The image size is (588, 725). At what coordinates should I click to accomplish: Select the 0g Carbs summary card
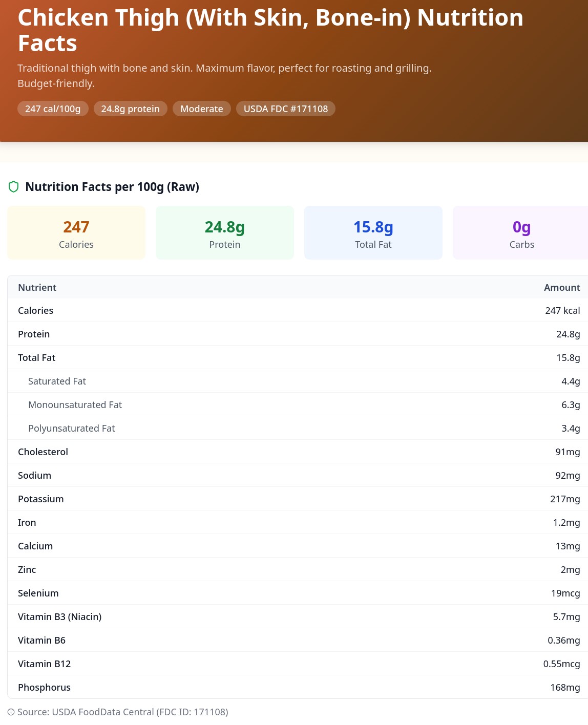click(x=520, y=233)
